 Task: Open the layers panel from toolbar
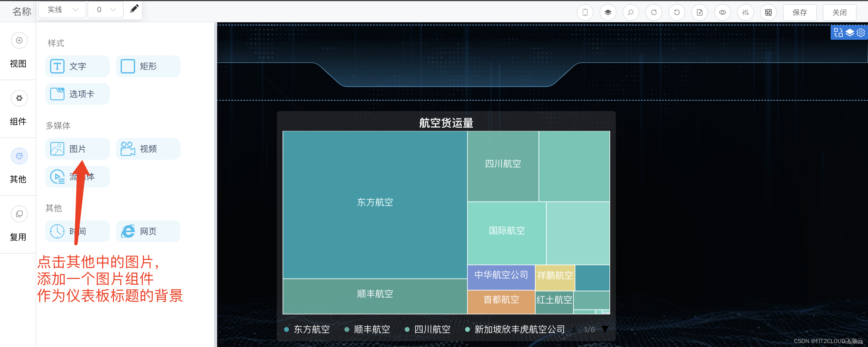pos(608,12)
